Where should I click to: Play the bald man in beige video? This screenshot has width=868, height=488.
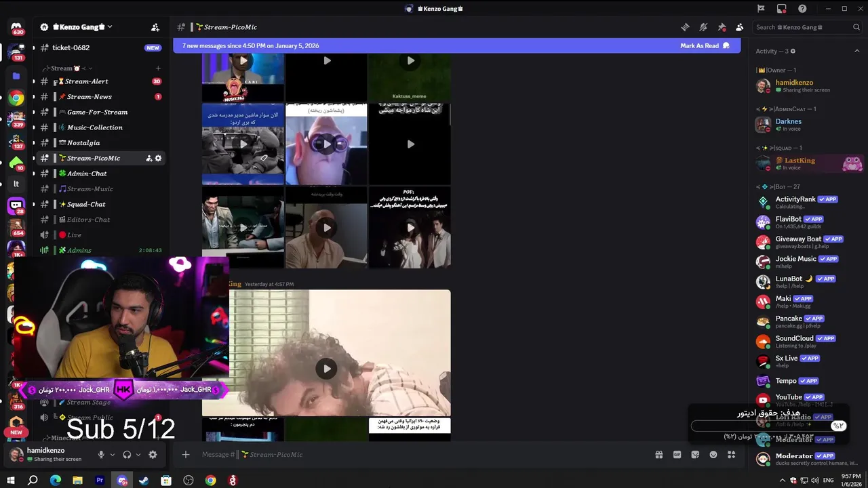(x=326, y=228)
